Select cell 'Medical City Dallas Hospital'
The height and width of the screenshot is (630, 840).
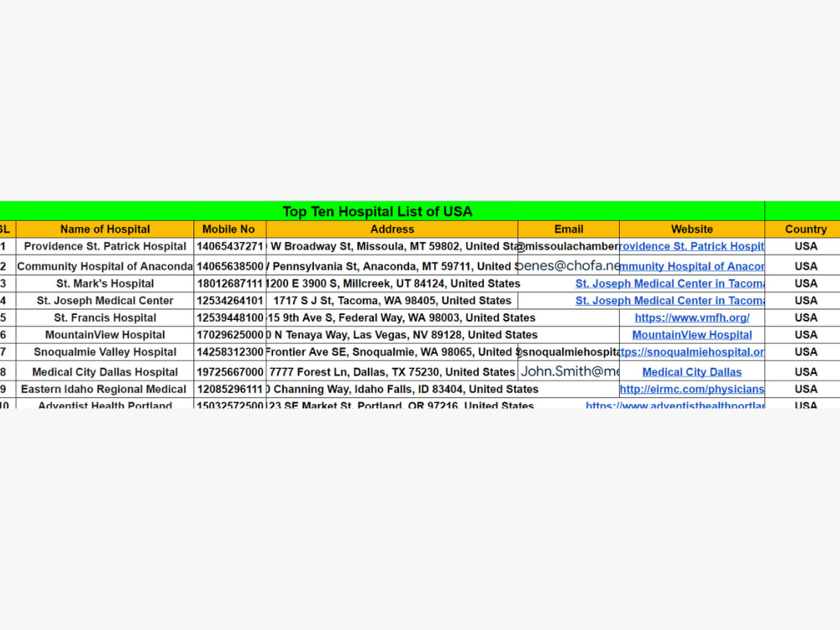[105, 372]
